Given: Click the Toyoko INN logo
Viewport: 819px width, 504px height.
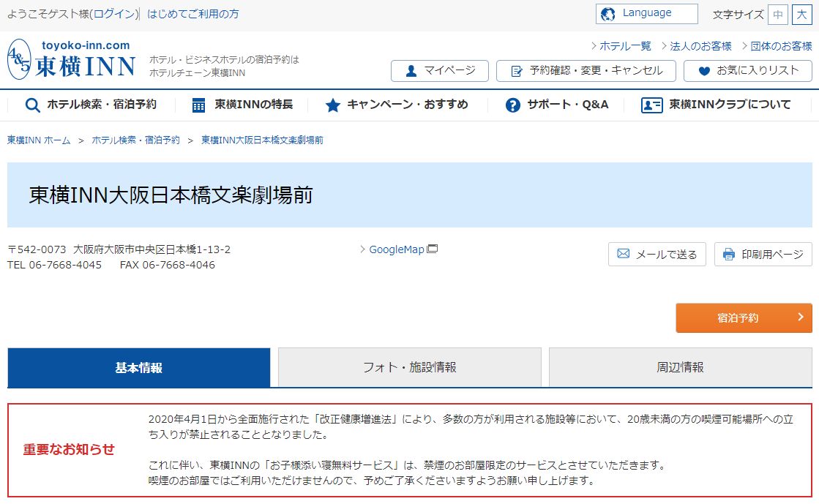Looking at the screenshot, I should point(72,59).
